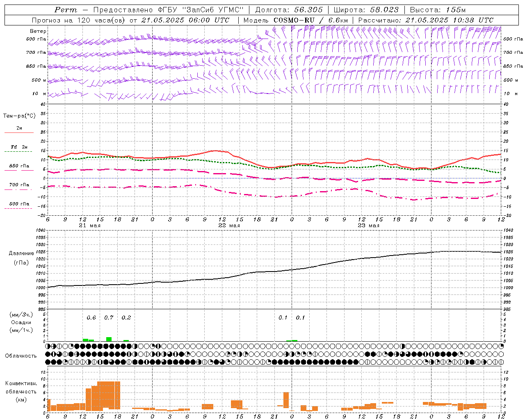Viewport: 525px width, 420px height.
Task: Click the 500 гПа label in the temperature legend
Action: coord(19,204)
